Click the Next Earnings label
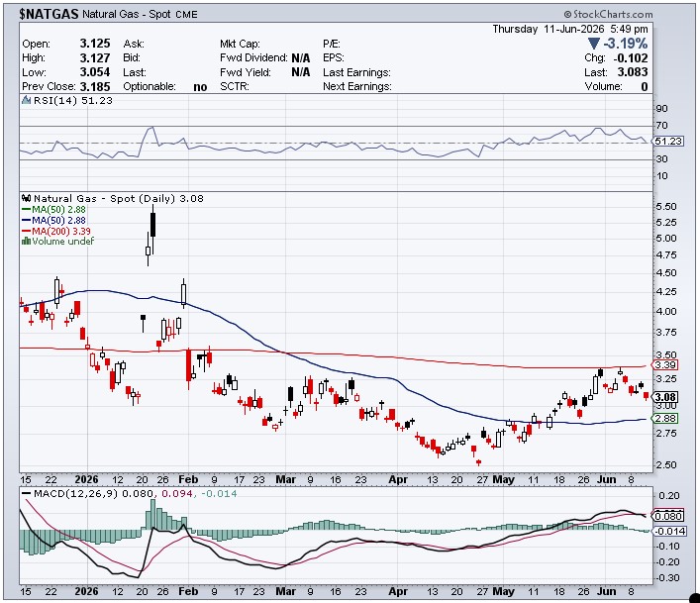This screenshot has width=700, height=603. coord(357,86)
